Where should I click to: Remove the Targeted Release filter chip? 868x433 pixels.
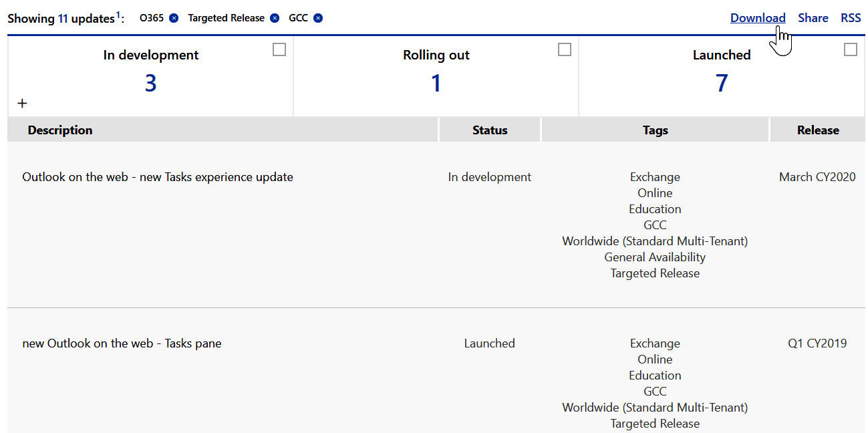275,18
